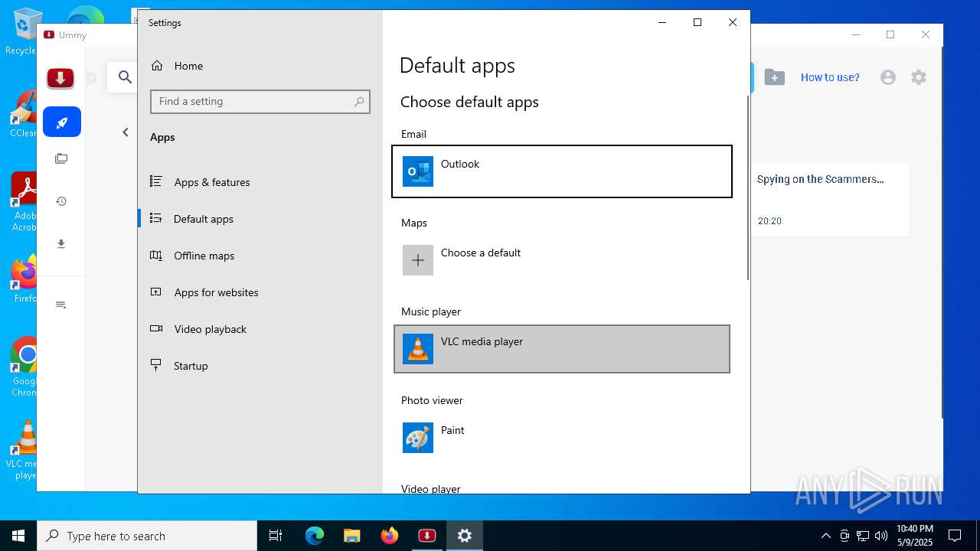980x551 pixels.
Task: Click the search magnifier in Find a setting
Action: coord(359,101)
